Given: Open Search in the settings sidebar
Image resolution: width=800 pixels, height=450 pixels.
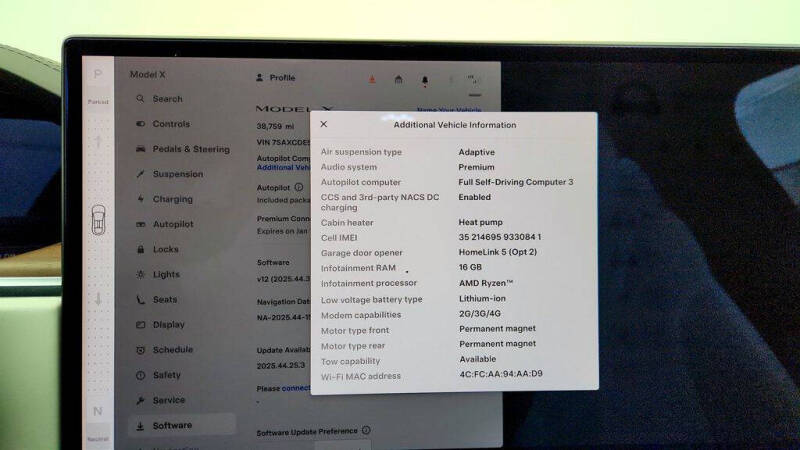Looking at the screenshot, I should (x=167, y=99).
